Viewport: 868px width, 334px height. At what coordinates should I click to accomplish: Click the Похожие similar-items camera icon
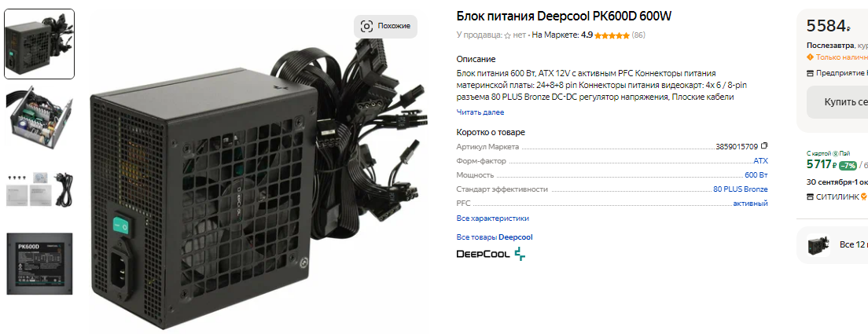tap(366, 26)
